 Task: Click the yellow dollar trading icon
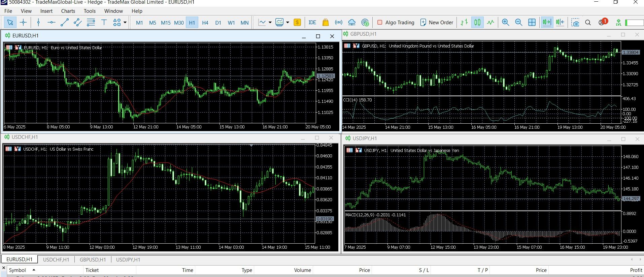(297, 23)
